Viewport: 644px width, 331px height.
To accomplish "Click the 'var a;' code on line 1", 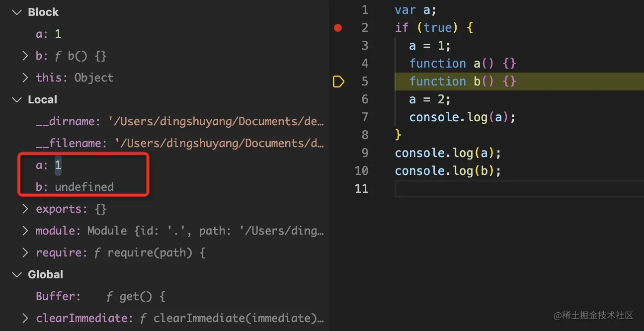I will pos(415,10).
